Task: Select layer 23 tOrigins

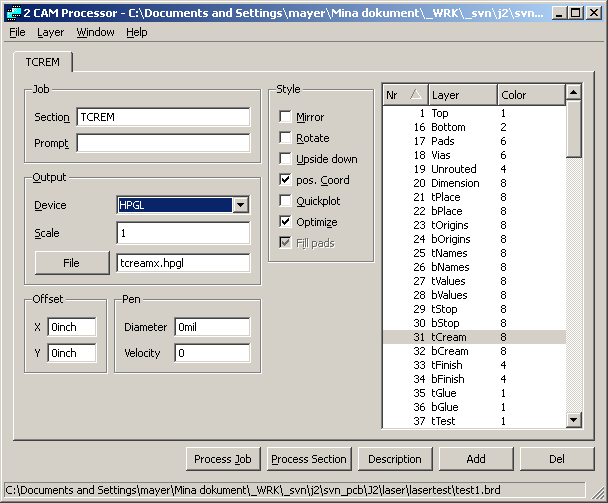Action: coord(475,225)
